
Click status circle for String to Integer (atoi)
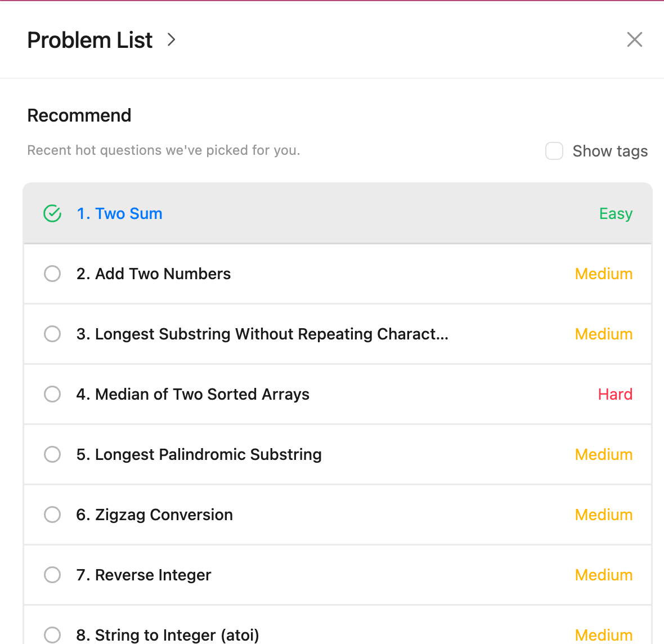tap(52, 635)
